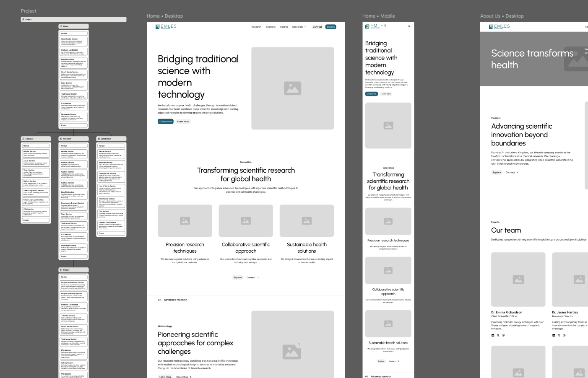Click Collaborate button in Home Mobile hero
The height and width of the screenshot is (378, 588).
372,94
